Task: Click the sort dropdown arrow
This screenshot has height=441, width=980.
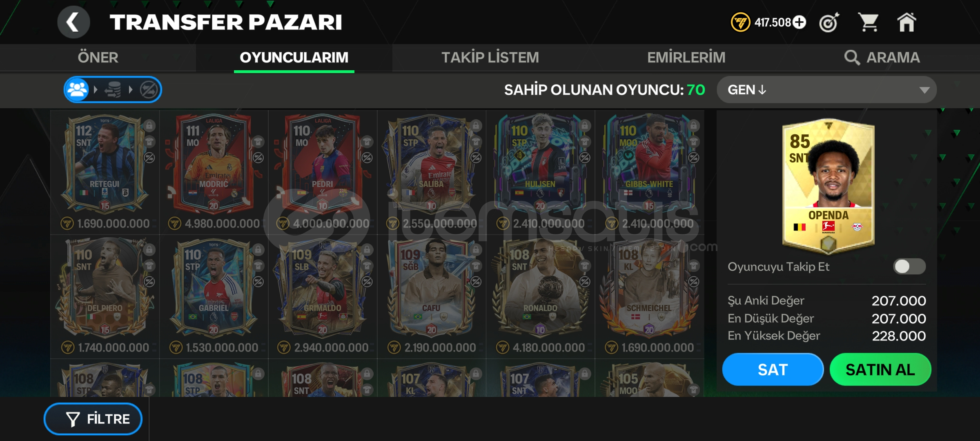Action: point(924,90)
